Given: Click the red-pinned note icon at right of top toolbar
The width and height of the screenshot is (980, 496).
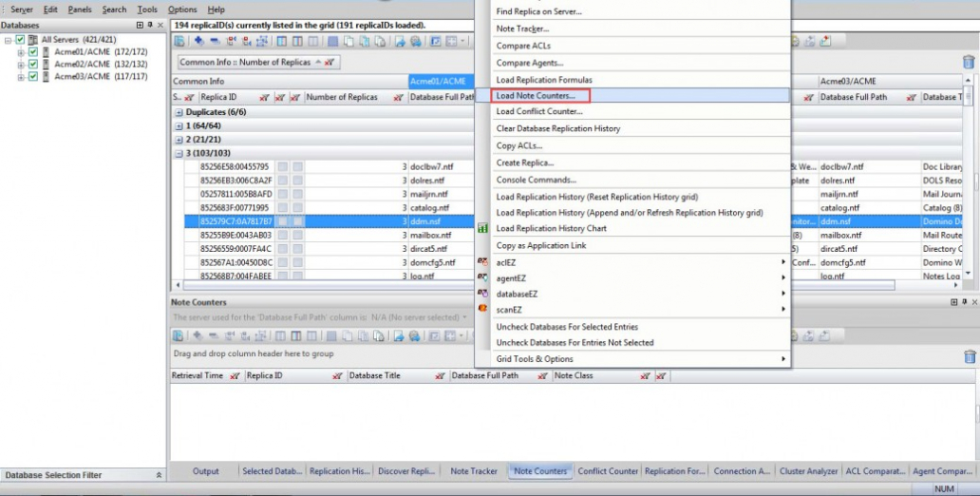Looking at the screenshot, I should click(825, 41).
